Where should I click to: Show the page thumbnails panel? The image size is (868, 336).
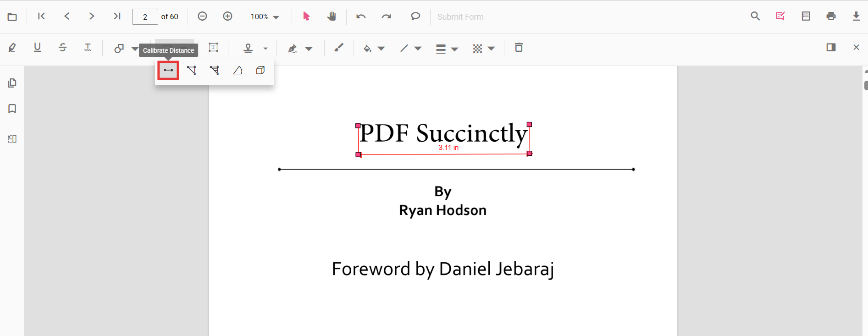(12, 83)
